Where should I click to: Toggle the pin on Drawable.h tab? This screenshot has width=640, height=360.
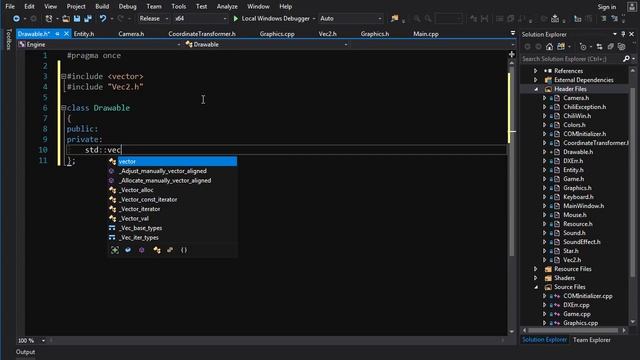[57, 34]
